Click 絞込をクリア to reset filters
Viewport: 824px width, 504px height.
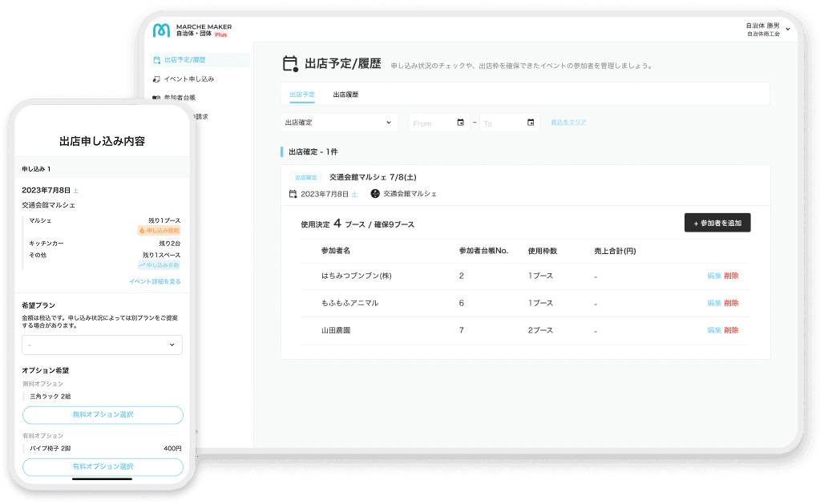(x=568, y=123)
